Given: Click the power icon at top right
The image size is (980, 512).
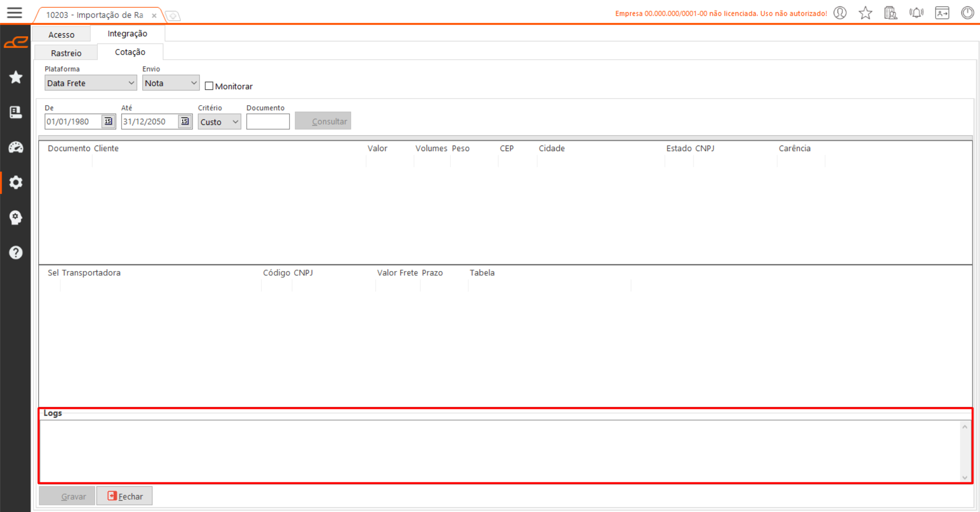Looking at the screenshot, I should [x=967, y=13].
